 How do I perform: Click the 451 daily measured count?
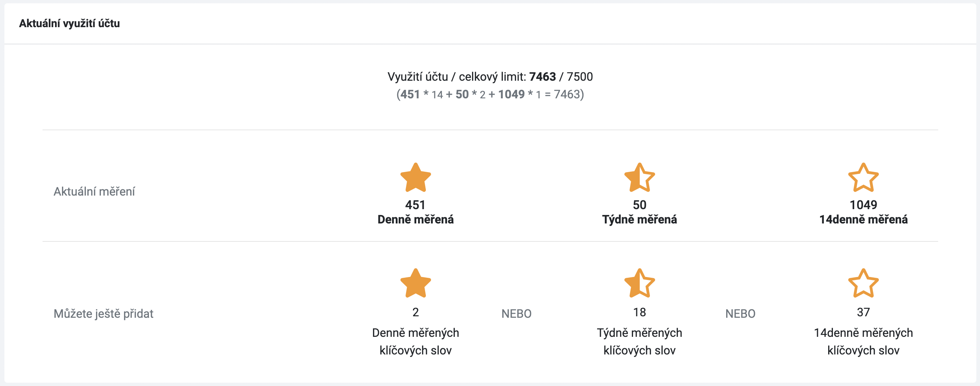point(415,205)
